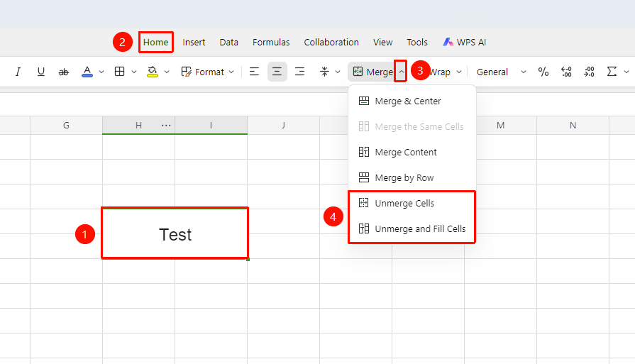This screenshot has height=364, width=635.
Task: Click the Unmerge Cells icon
Action: (364, 203)
